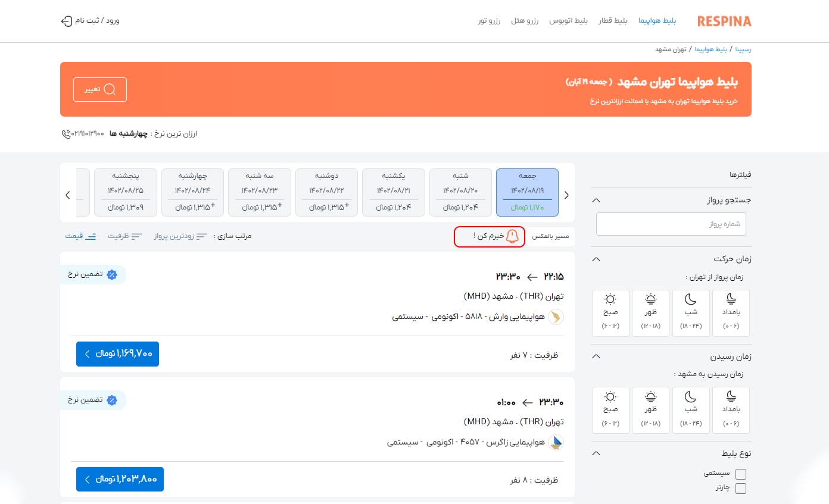Click the phone icon beside the support number

coord(66,134)
